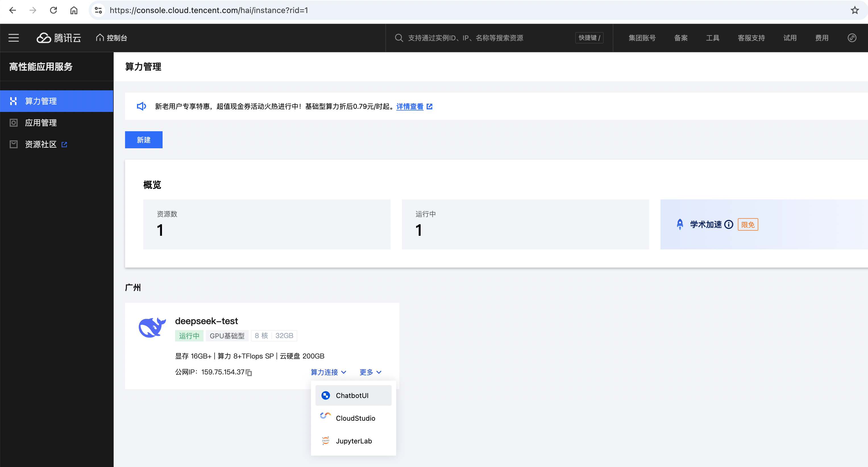View site information icon in address bar
The image size is (868, 467).
tap(98, 10)
